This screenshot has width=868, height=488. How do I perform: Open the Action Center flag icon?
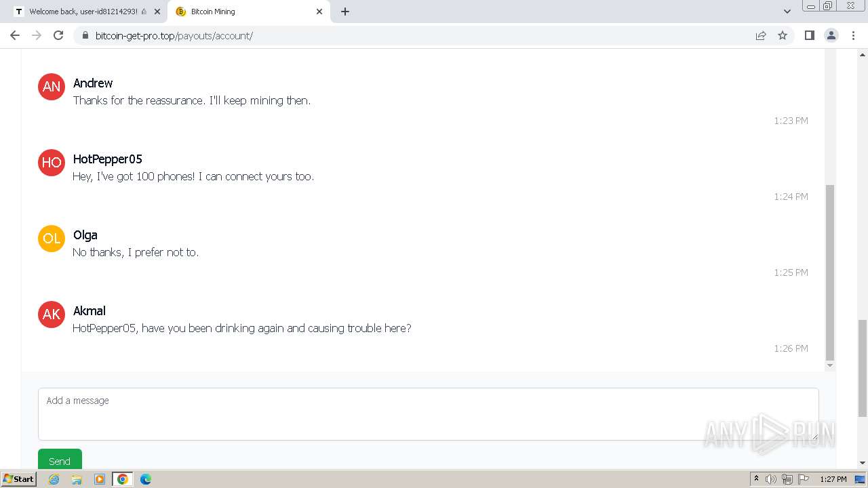(x=804, y=479)
